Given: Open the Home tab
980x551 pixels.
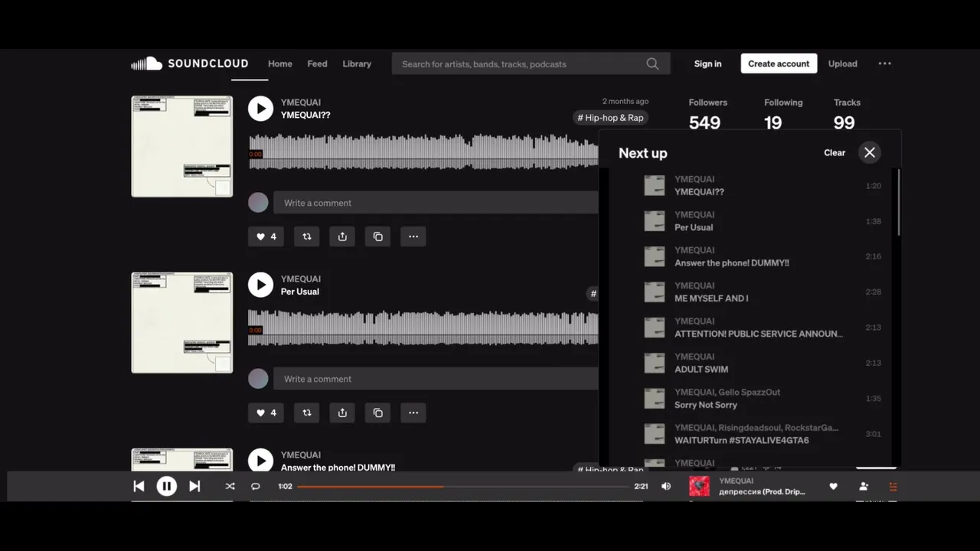Looking at the screenshot, I should (280, 64).
